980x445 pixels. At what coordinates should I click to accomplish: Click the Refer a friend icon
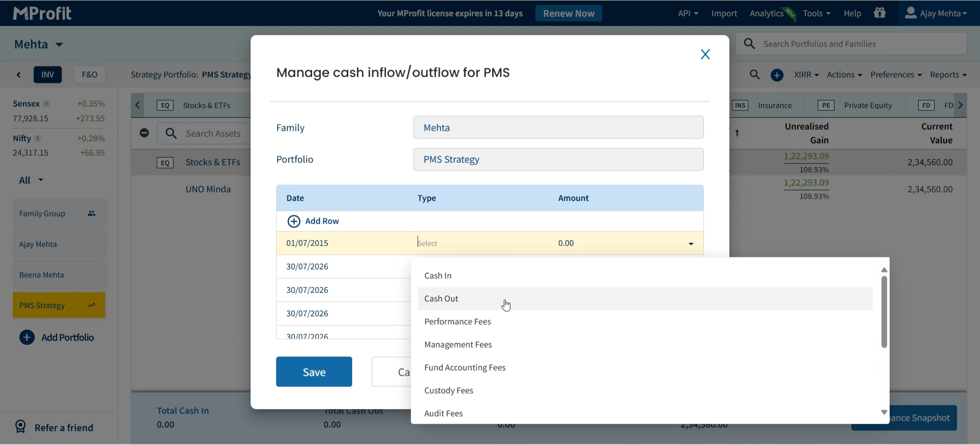tap(20, 427)
